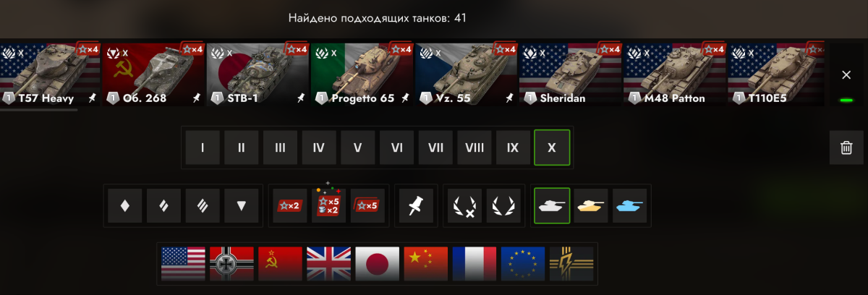Enable the tier VIII filter
Image resolution: width=868 pixels, height=295 pixels.
(475, 147)
